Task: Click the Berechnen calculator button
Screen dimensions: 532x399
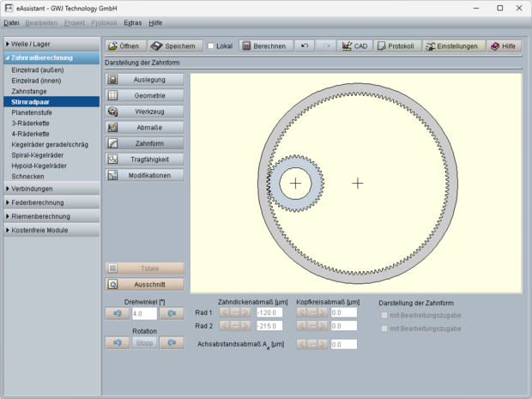Action: click(x=263, y=45)
